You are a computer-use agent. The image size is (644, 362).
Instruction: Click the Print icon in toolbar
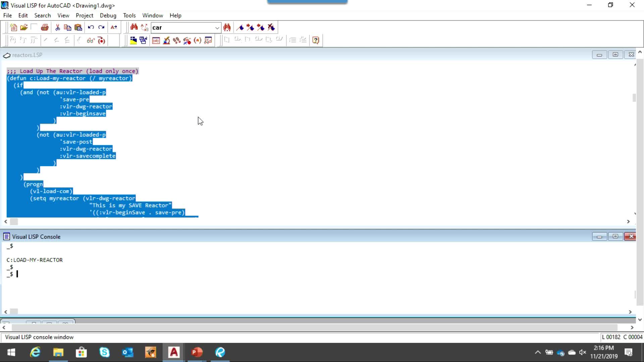coord(45,27)
